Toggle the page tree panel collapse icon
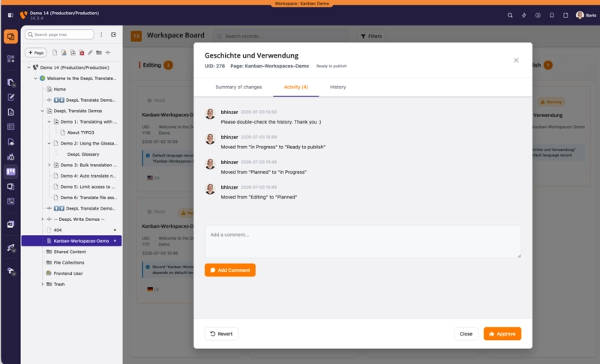The width and height of the screenshot is (600, 364). [114, 34]
